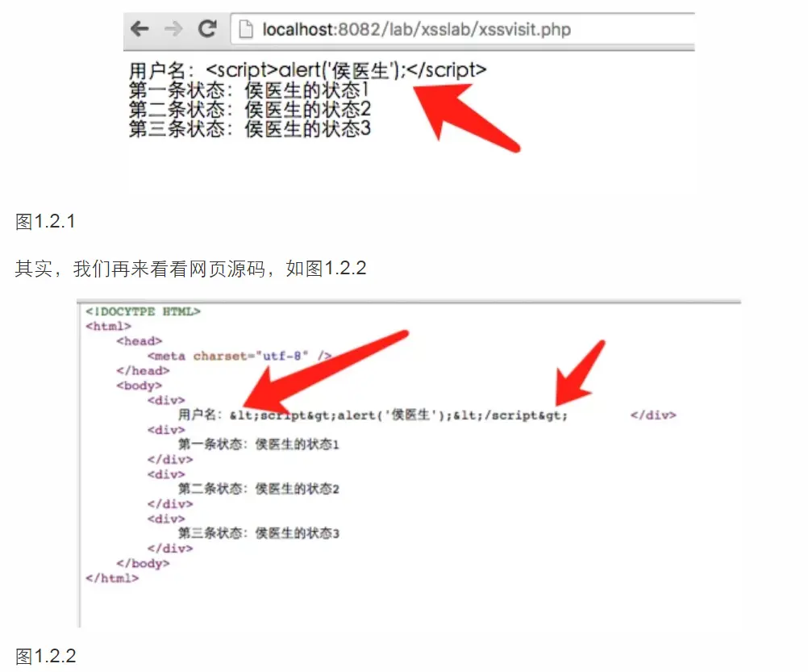Screen dimensions: 808x672
Task: Click the browser forward arrow
Action: tap(173, 29)
